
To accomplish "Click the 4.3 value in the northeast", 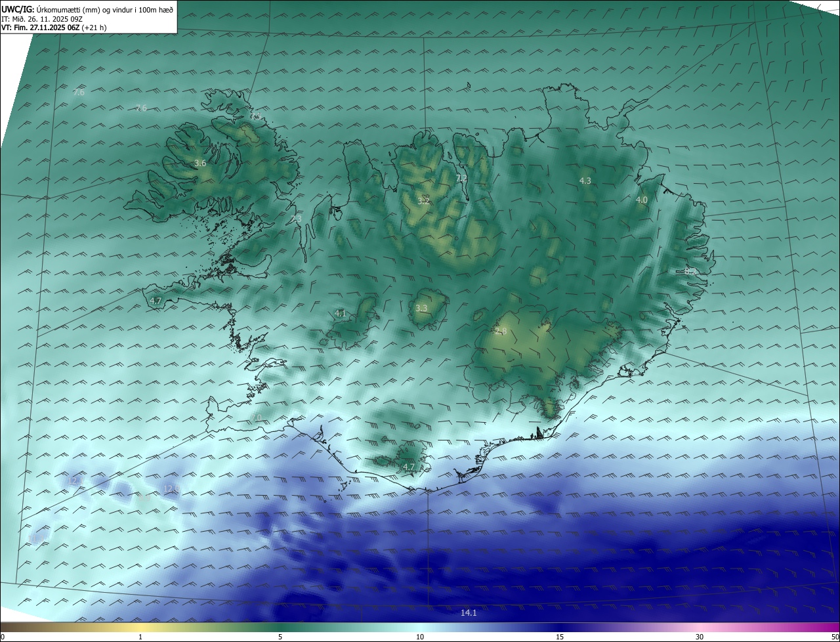I will (x=585, y=181).
